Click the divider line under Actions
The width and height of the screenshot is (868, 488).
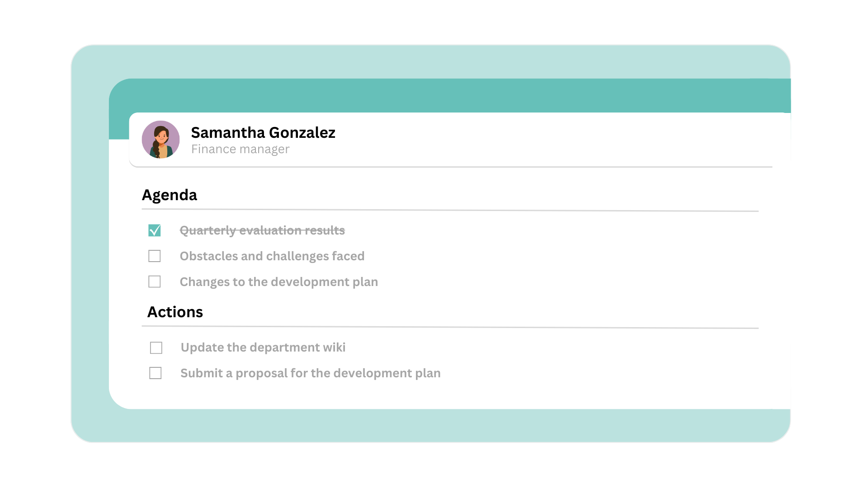(x=450, y=327)
